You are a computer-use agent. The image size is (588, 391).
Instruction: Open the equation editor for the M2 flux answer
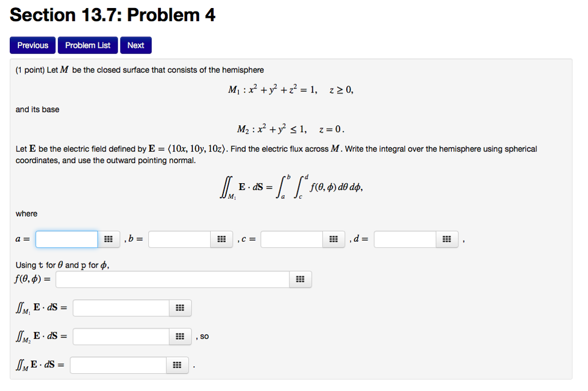[x=180, y=336]
